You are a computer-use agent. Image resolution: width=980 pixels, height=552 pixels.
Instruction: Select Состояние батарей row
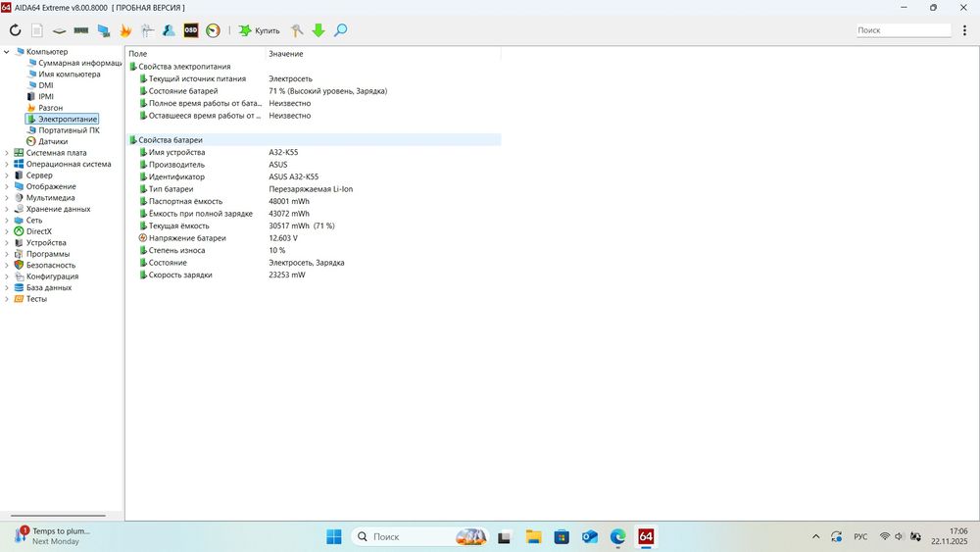(314, 90)
